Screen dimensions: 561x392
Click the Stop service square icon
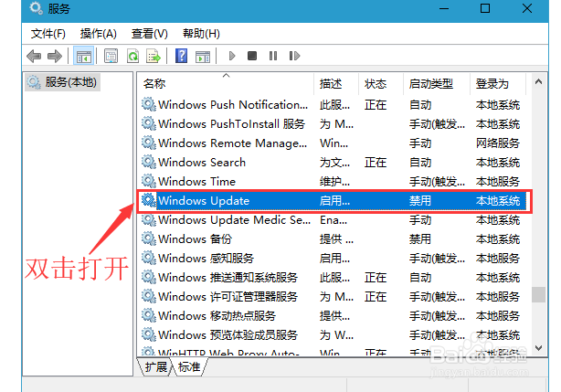pos(252,56)
